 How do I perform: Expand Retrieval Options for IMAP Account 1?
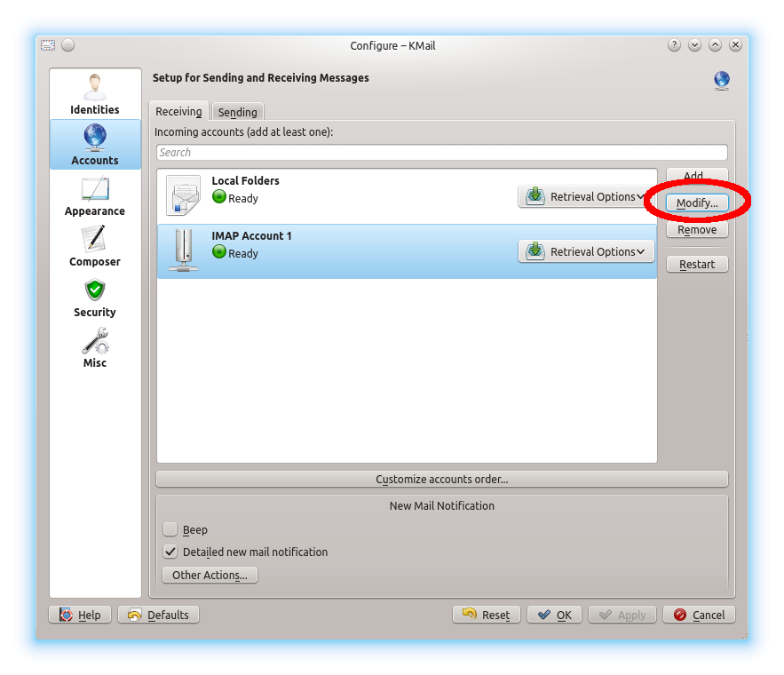tap(586, 251)
